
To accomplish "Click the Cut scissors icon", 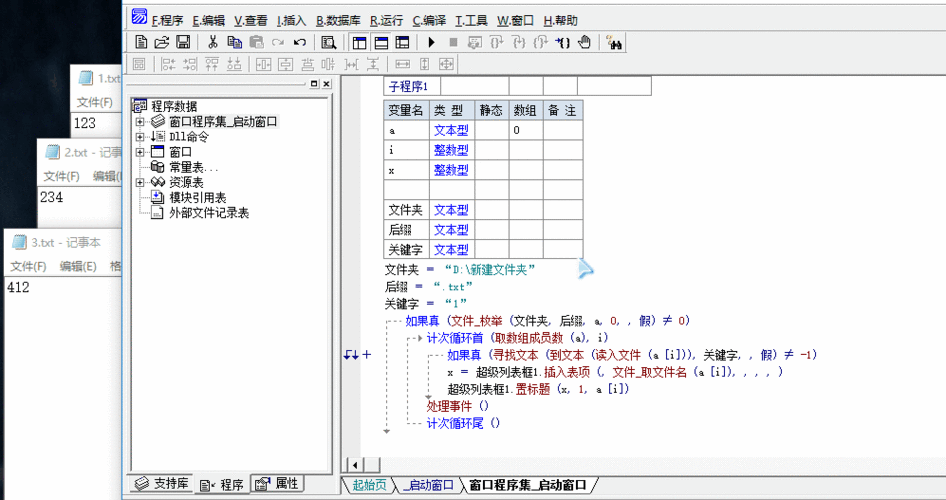I will pos(212,42).
